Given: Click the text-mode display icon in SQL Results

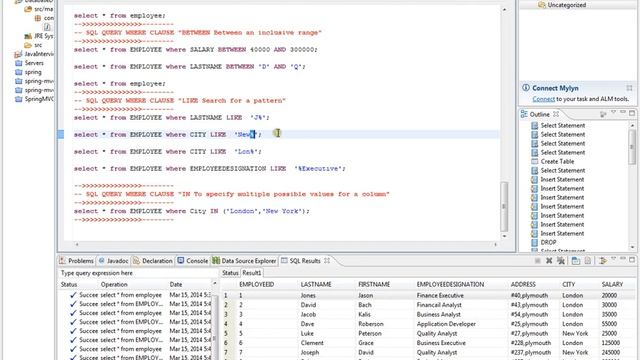Looking at the screenshot, I should tap(587, 261).
